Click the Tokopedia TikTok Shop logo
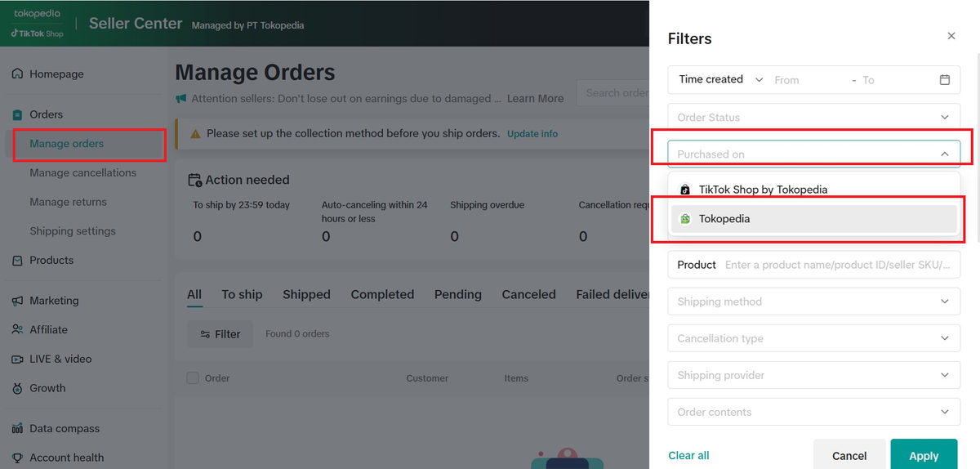Viewport: 980px width, 469px height. [37, 23]
